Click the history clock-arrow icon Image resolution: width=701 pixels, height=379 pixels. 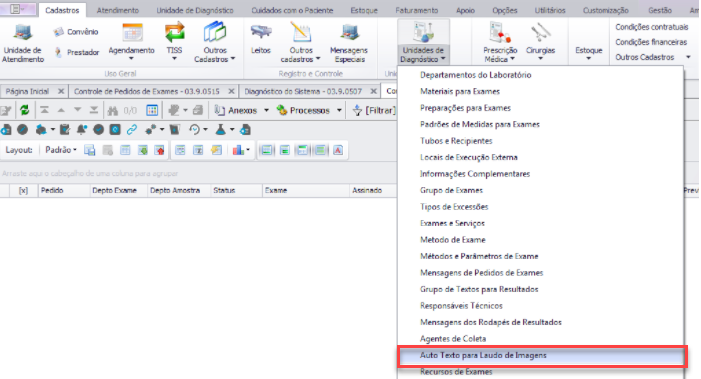[194, 130]
